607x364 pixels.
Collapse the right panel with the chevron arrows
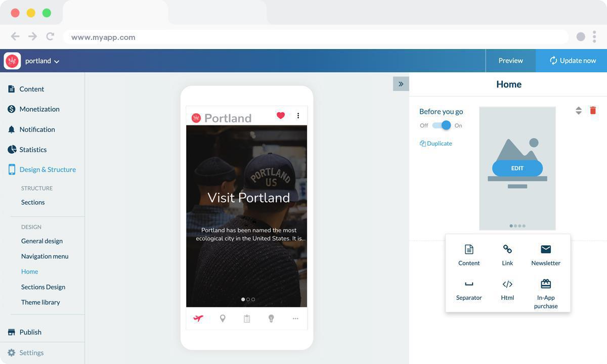coord(401,83)
